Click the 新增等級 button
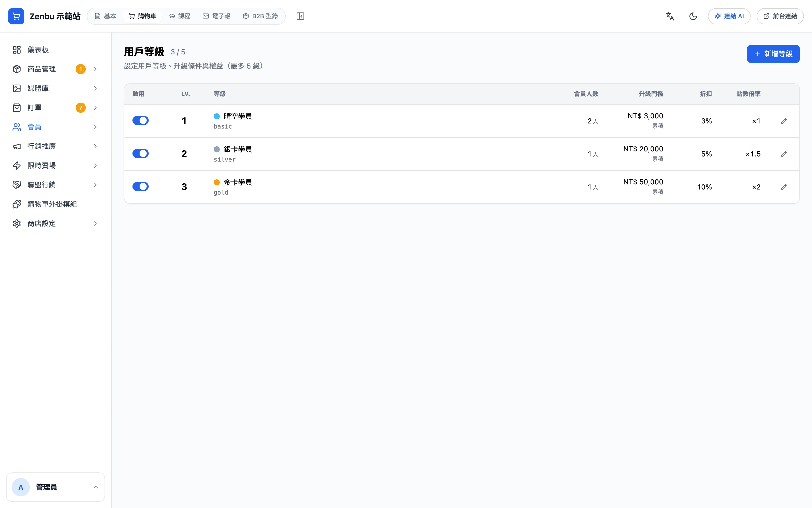812x508 pixels. (x=773, y=54)
